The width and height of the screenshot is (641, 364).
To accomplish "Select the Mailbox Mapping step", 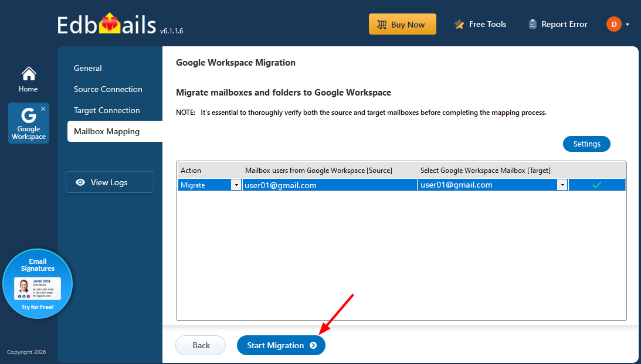I will (x=115, y=131).
